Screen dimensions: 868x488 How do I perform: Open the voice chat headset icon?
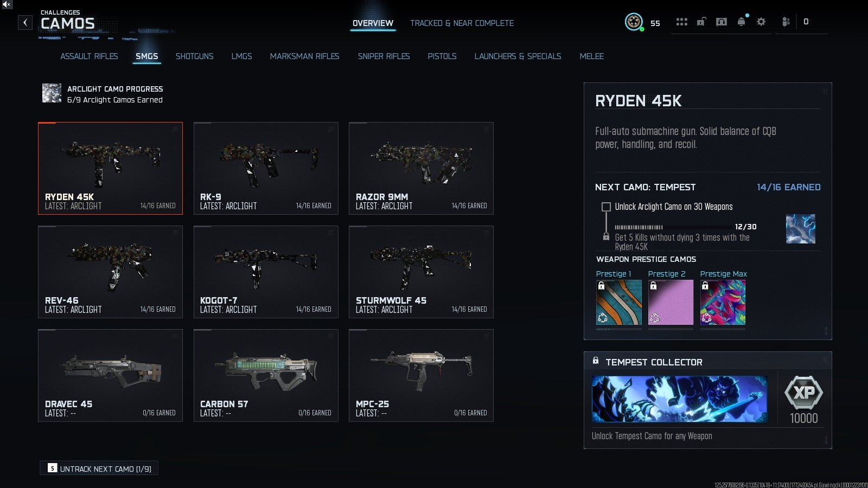(x=722, y=22)
